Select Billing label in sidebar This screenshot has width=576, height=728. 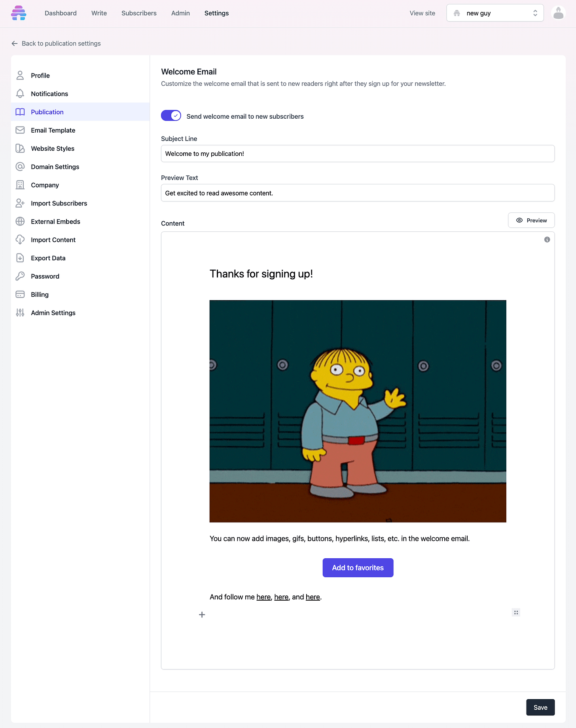click(x=40, y=294)
